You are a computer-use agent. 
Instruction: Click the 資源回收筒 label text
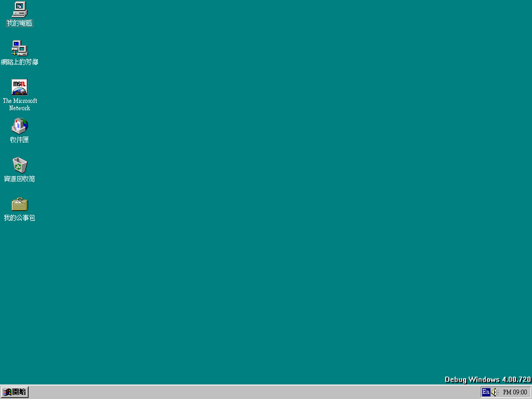(20, 179)
